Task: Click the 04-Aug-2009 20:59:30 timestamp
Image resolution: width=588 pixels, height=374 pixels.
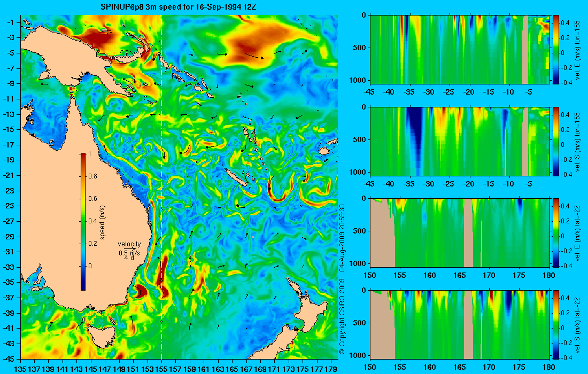Action: tap(342, 238)
